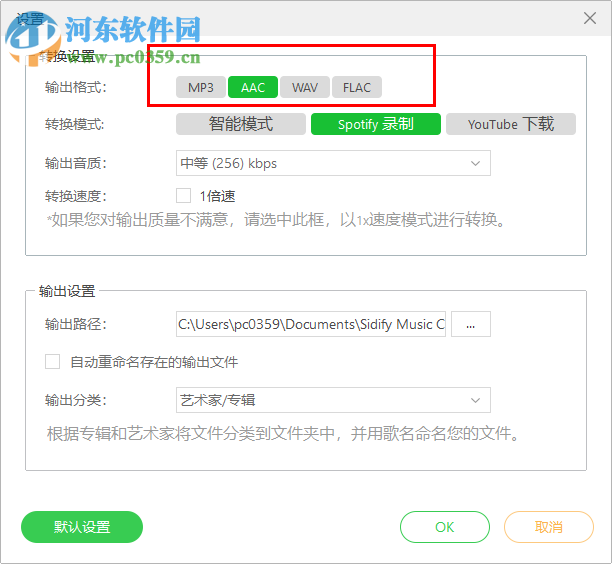This screenshot has width=612, height=564.
Task: Choose FLAC output format
Action: coord(357,87)
